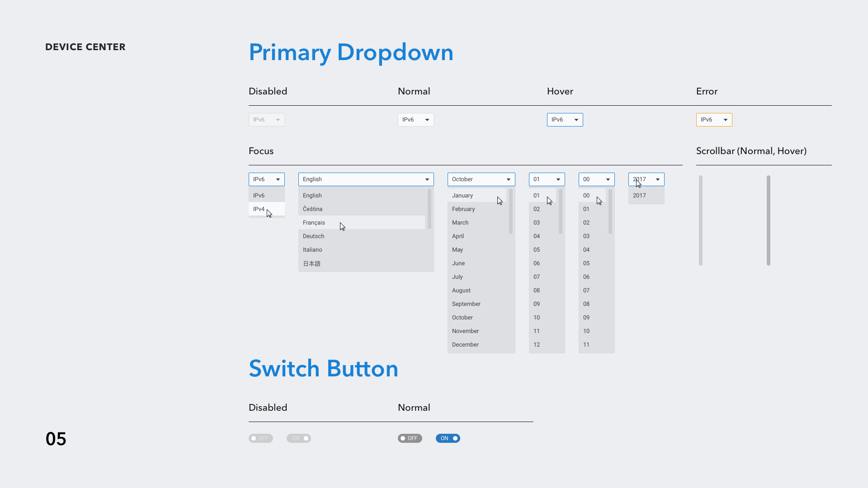Open the 01 day dropdown
Screen dimensions: 868x488
tap(542, 179)
